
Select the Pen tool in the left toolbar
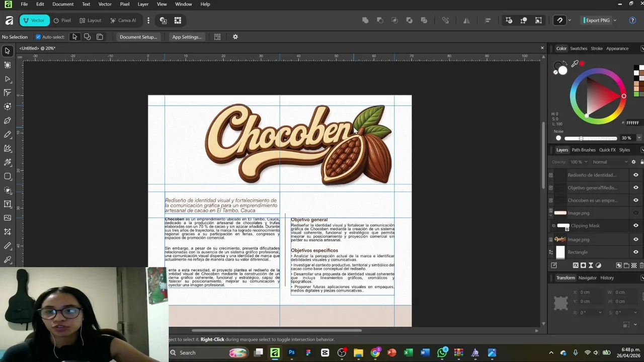coord(8,121)
